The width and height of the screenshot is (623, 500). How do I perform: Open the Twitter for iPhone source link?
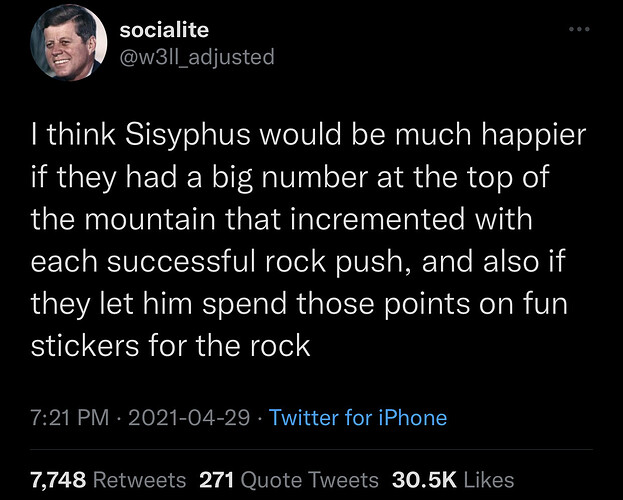pyautogui.click(x=359, y=417)
